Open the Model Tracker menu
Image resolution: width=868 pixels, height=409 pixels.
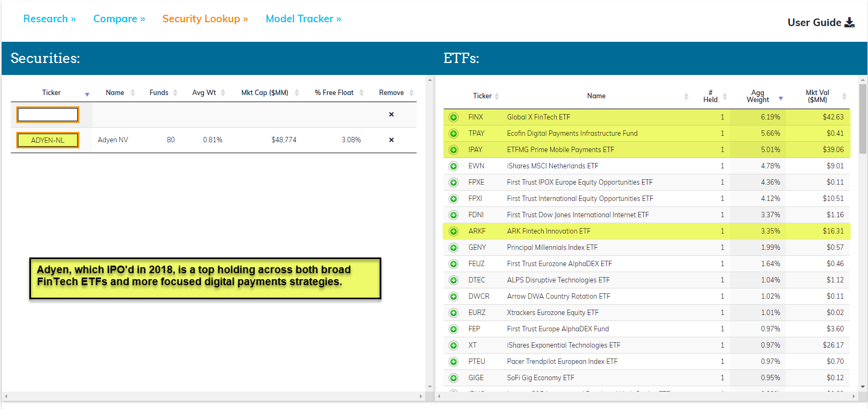click(x=303, y=18)
